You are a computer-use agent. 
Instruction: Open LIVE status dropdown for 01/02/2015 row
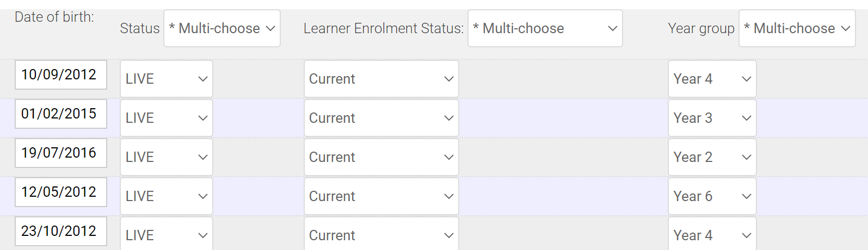point(166,118)
